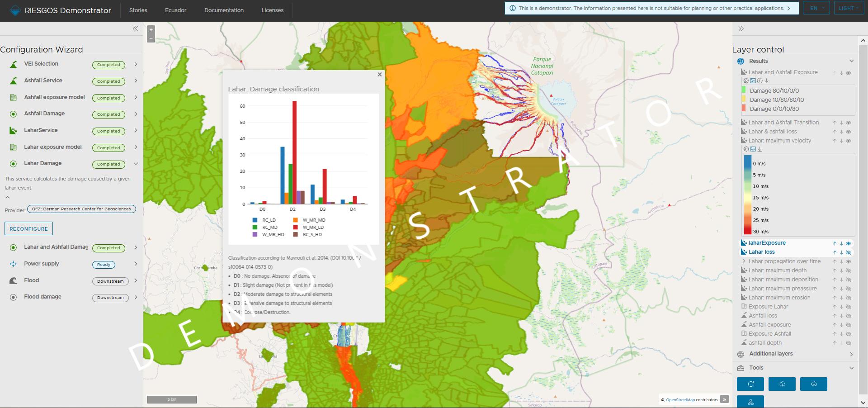Screen dimensions: 868x408
Task: Open the Stories menu
Action: pos(138,10)
